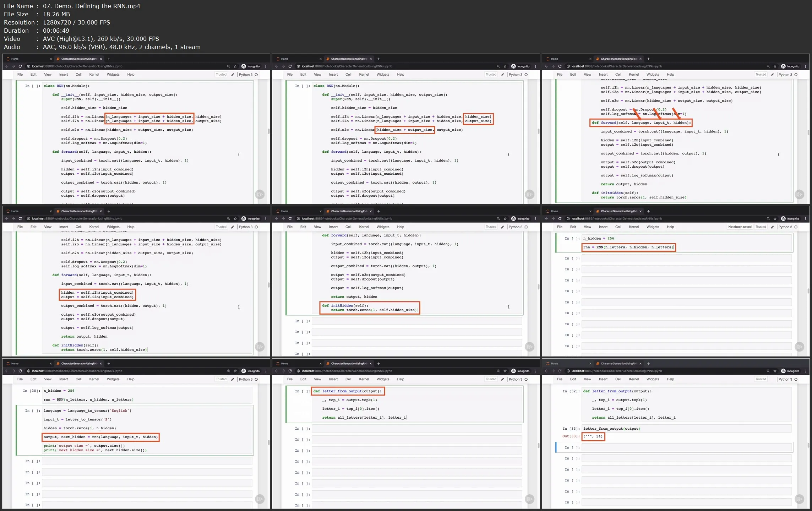Click the line 'self.dropout = nn.Dropout(0.2)' in the middle-left frame
This screenshot has height=511, width=812.
pos(94,262)
